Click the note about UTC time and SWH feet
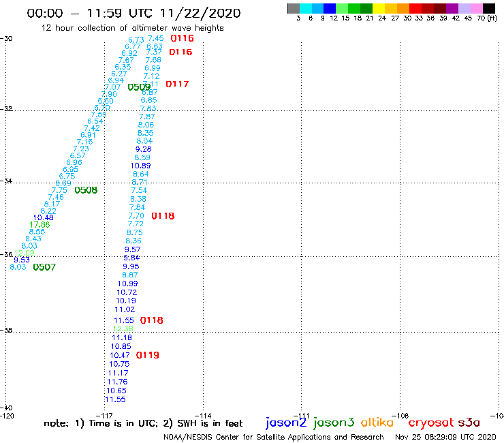This screenshot has height=443, width=504. (143, 423)
